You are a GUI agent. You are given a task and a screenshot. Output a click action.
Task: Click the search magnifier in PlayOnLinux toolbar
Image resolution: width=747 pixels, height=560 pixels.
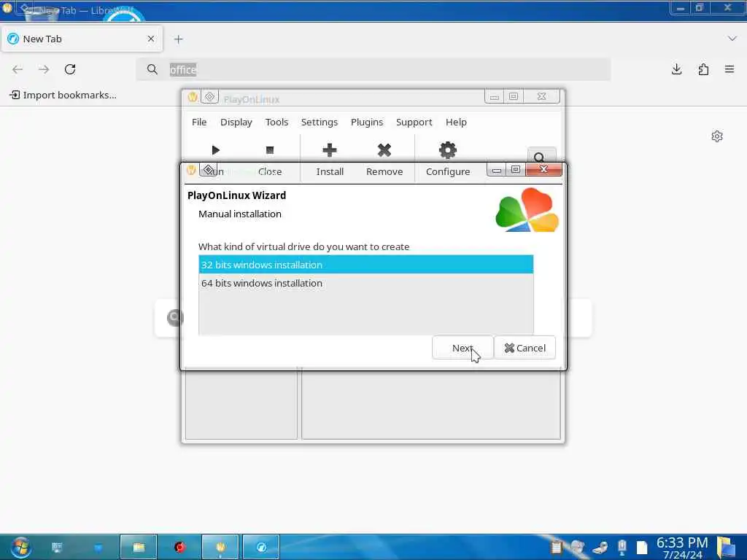(x=540, y=157)
